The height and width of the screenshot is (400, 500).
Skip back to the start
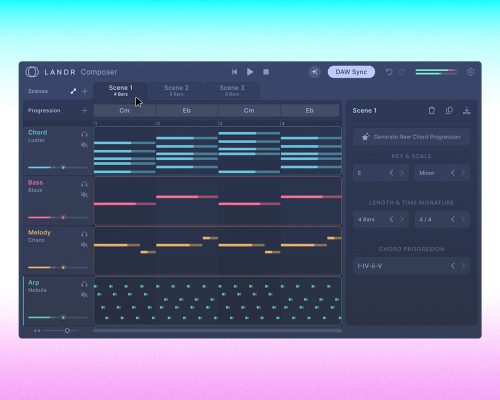tap(234, 72)
